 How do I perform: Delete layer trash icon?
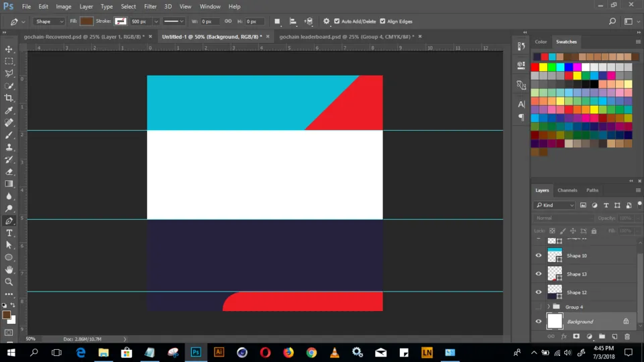coord(627,337)
